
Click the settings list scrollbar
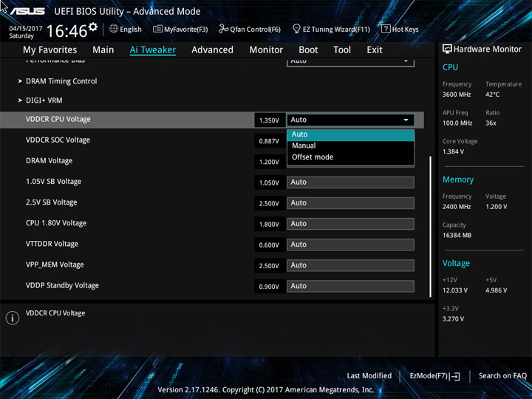click(431, 227)
